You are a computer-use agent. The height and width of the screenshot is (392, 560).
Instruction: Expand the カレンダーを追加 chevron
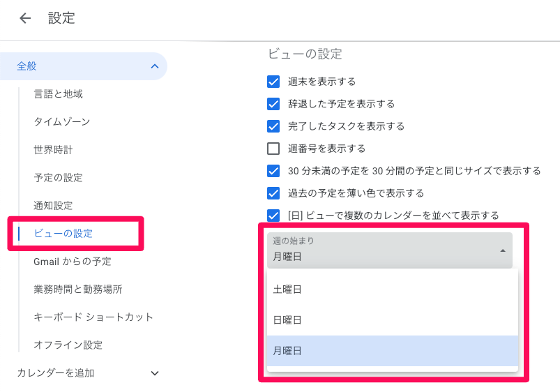click(x=155, y=373)
